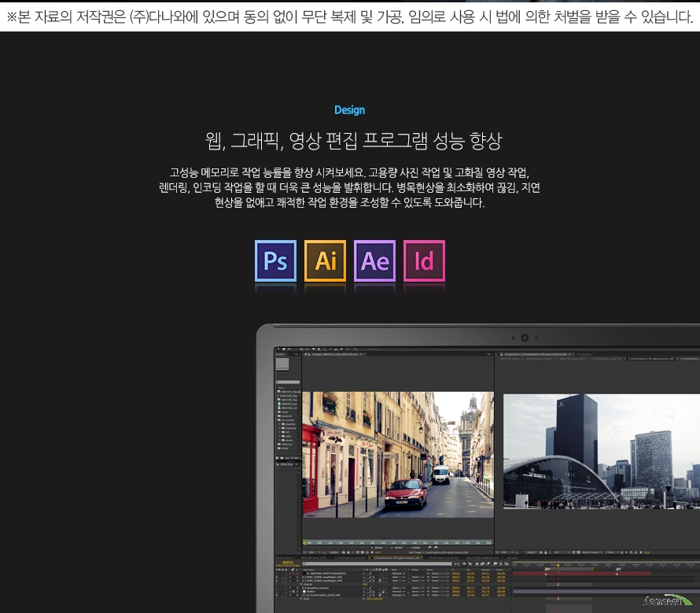Click paragraph line starting with 렌더링, 인코딩
Image resolution: width=700 pixels, height=613 pixels.
pos(349,187)
